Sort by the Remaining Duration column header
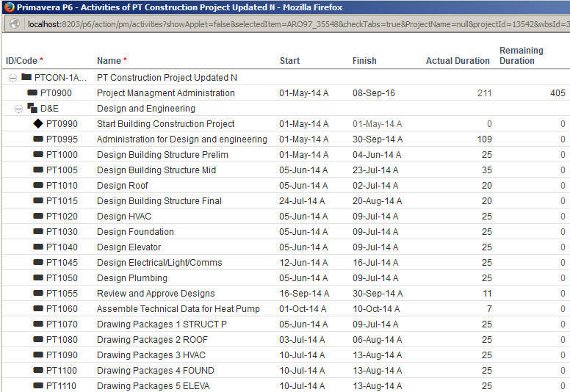The height and width of the screenshot is (392, 570). pos(522,56)
